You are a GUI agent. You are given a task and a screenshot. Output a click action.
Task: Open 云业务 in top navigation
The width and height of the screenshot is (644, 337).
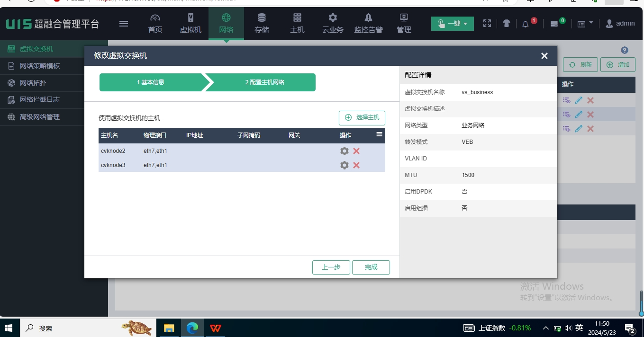point(333,24)
